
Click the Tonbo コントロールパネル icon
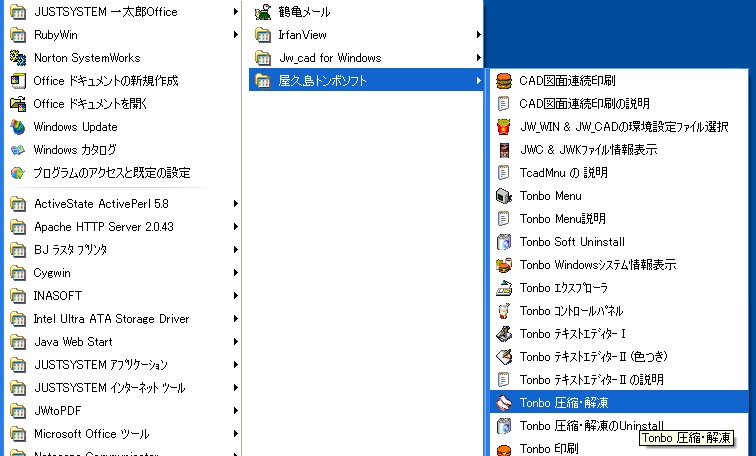point(503,311)
